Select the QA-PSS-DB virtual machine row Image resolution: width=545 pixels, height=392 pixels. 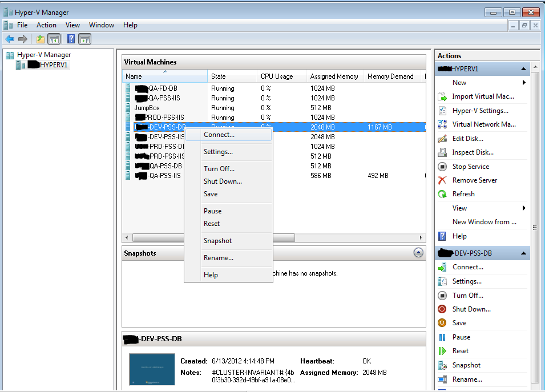point(159,166)
